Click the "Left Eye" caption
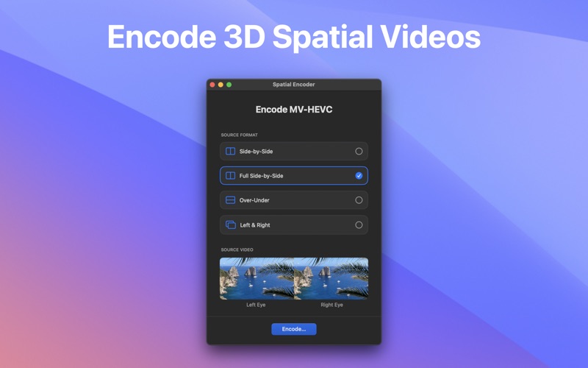The height and width of the screenshot is (368, 588). pos(256,305)
